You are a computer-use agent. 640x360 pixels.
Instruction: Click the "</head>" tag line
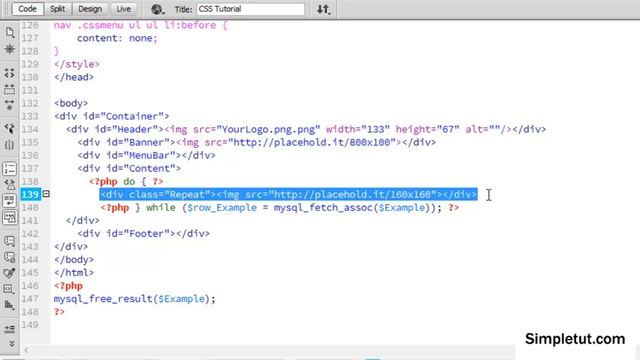(74, 77)
